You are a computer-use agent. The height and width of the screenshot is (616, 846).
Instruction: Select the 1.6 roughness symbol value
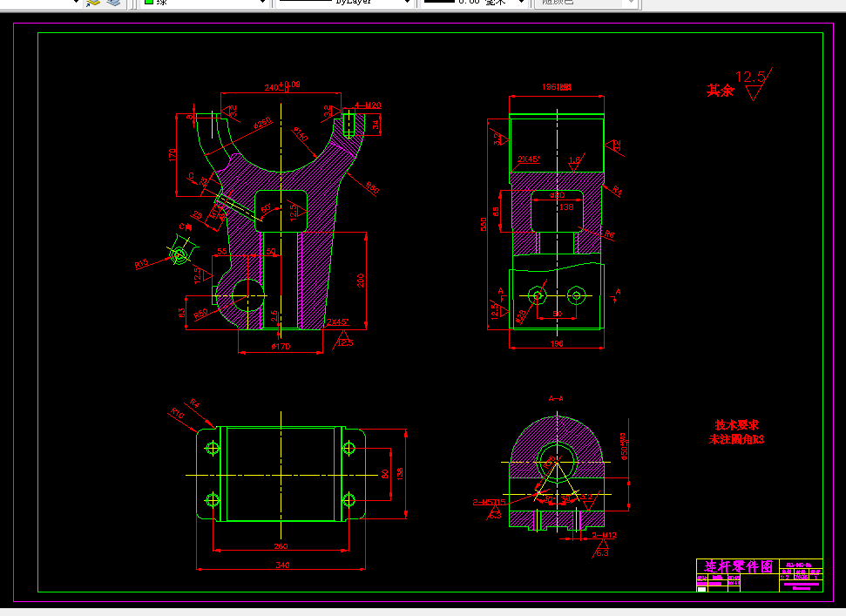(x=575, y=160)
